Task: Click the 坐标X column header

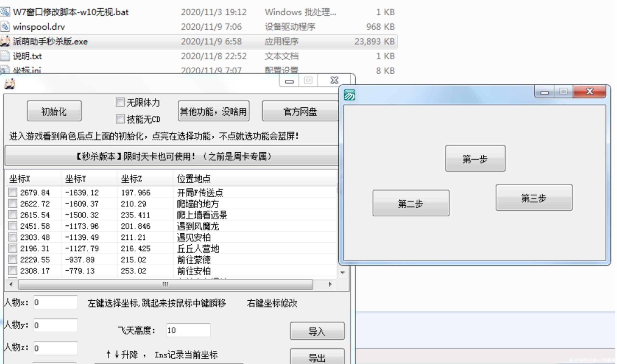Action: (x=33, y=178)
